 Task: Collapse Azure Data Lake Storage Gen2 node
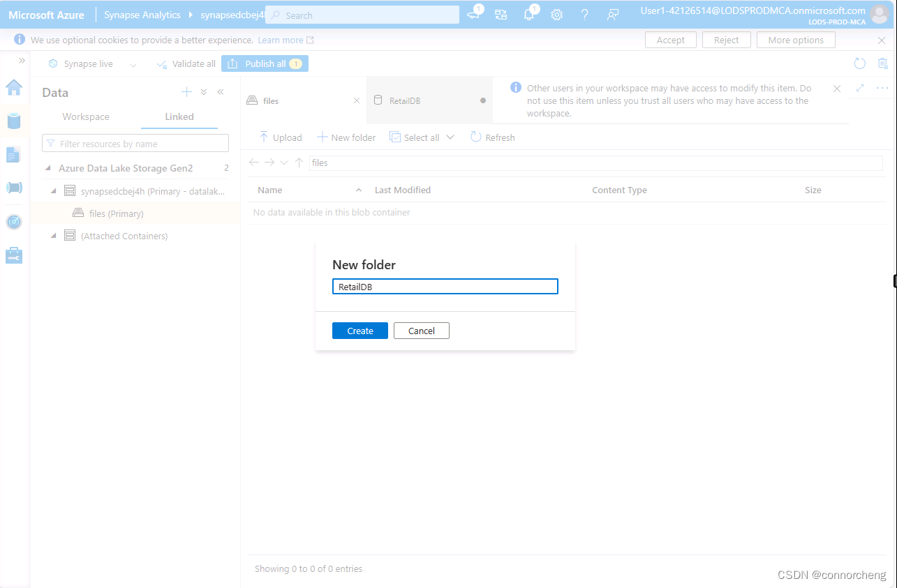(x=48, y=168)
